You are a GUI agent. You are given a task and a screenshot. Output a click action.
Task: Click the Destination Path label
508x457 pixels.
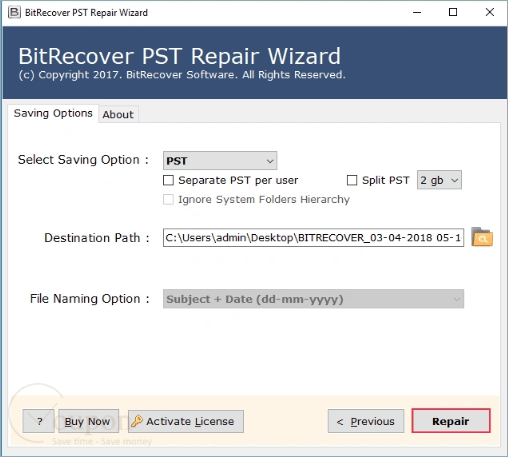click(x=97, y=238)
